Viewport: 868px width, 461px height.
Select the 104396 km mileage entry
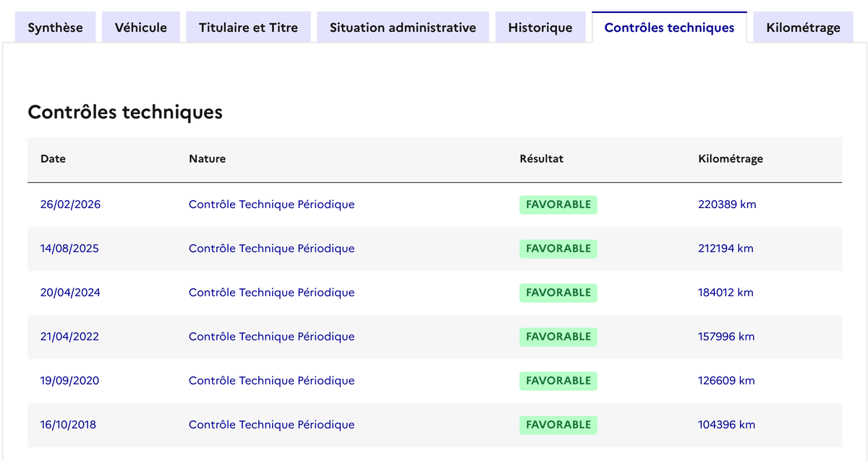click(x=726, y=425)
